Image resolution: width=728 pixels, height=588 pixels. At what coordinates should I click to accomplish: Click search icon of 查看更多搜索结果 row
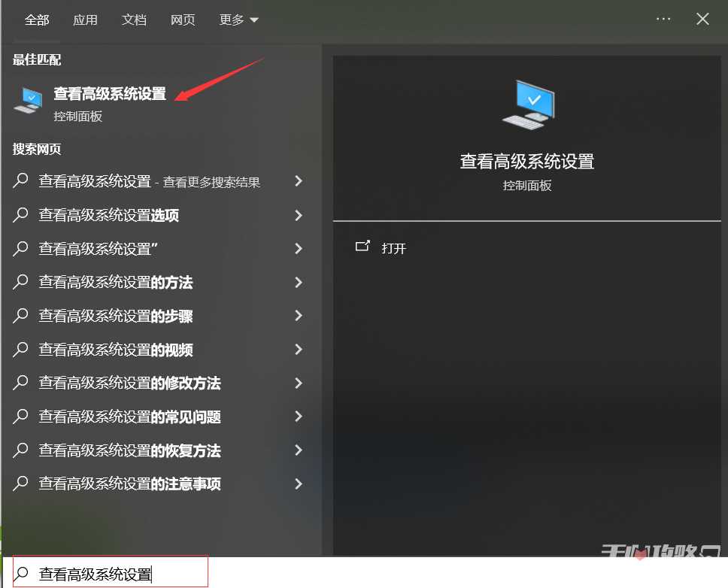click(x=20, y=180)
